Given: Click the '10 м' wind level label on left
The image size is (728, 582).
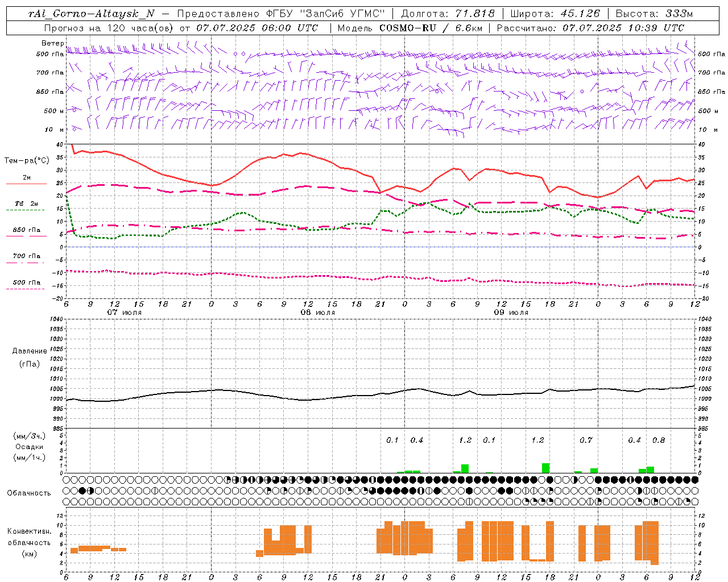Looking at the screenshot, I should point(55,130).
